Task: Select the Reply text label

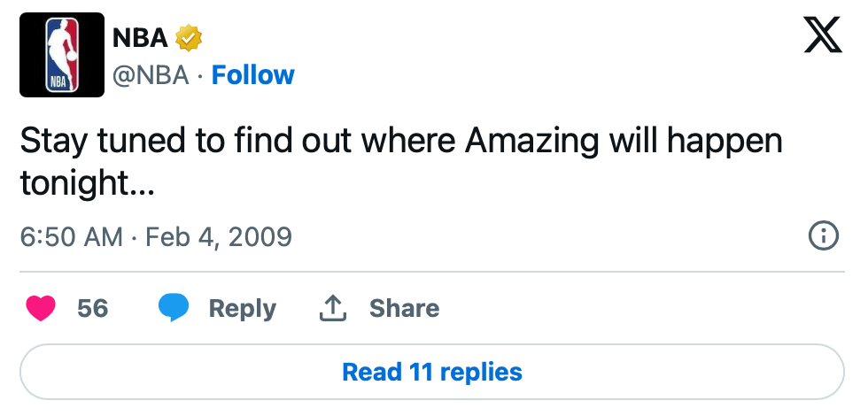Action: [243, 309]
